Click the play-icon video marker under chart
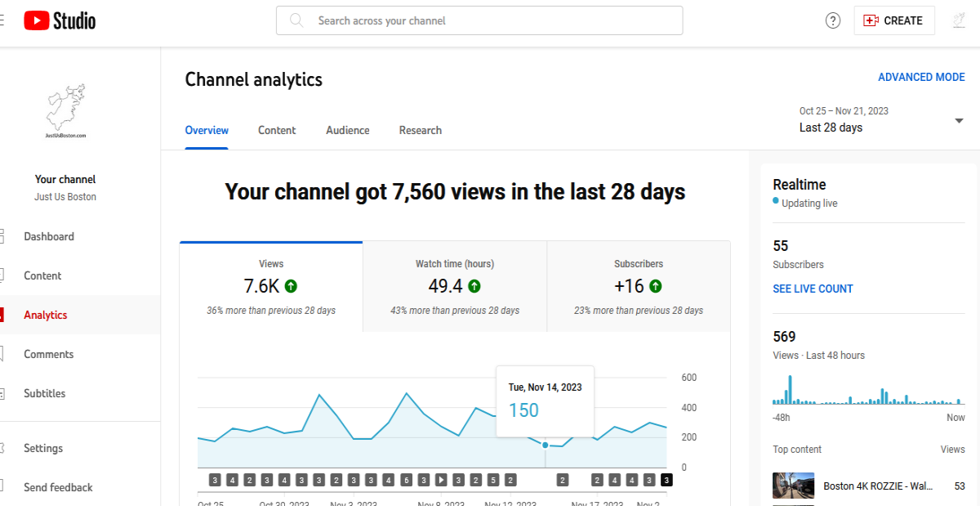 tap(441, 480)
